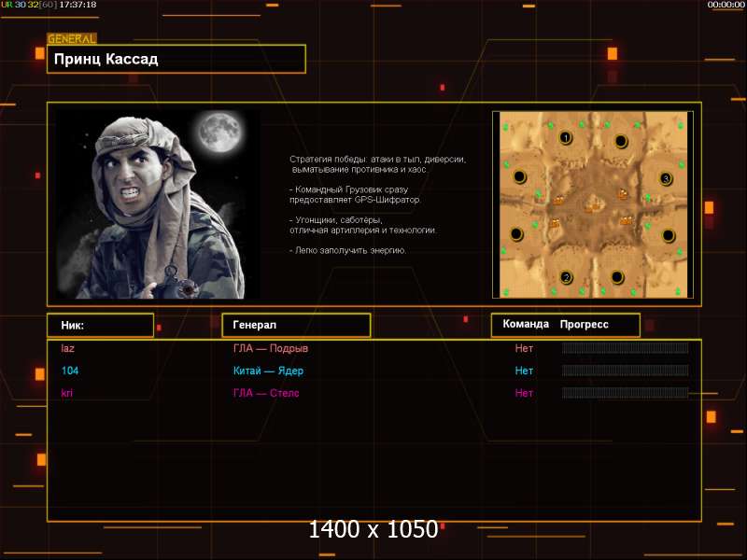The height and width of the screenshot is (560, 747).
Task: Click the "Команда" column header
Action: (526, 324)
